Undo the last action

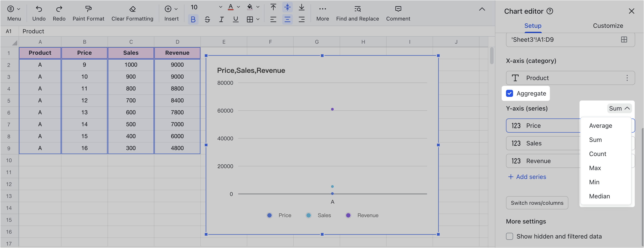[x=39, y=13]
